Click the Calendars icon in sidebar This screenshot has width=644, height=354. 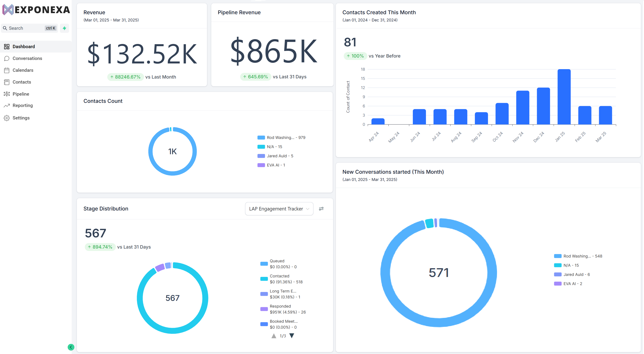tap(7, 70)
